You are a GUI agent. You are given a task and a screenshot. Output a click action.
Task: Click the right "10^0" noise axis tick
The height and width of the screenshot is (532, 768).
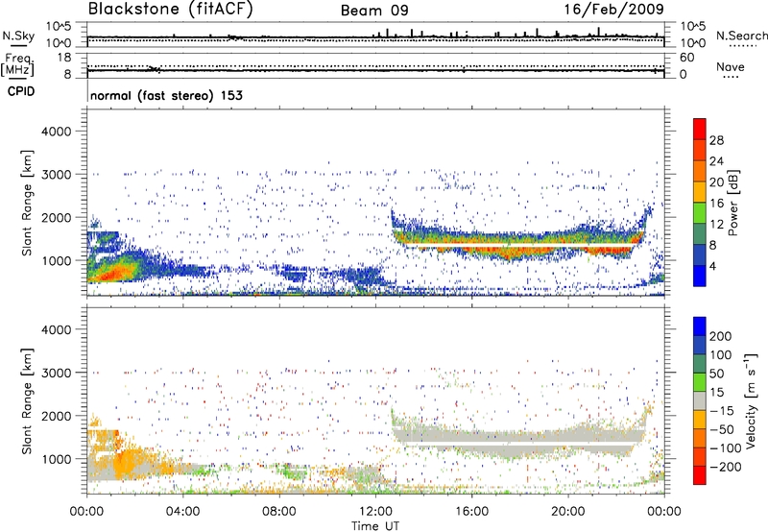point(693,43)
